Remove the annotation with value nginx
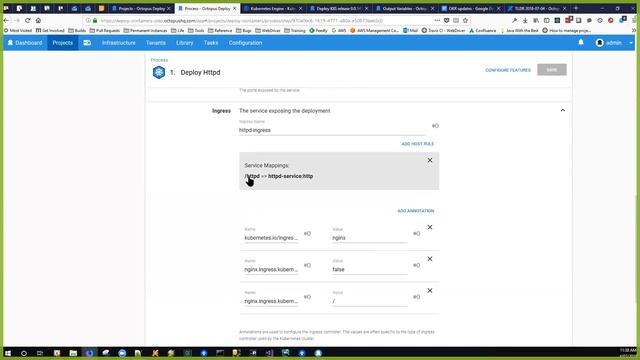The width and height of the screenshot is (640, 360). [430, 227]
